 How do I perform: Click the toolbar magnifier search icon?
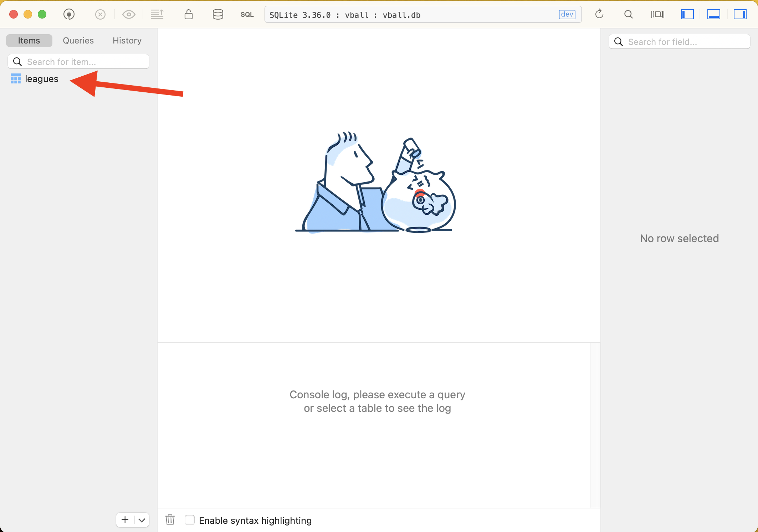point(629,14)
